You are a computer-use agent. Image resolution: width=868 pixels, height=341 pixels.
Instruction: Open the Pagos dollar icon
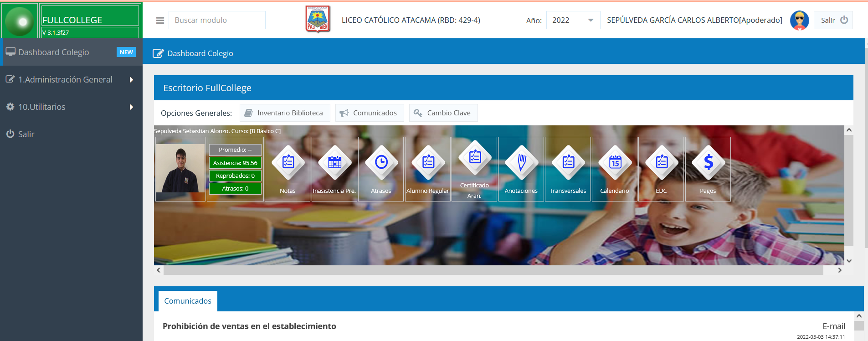[x=708, y=162]
